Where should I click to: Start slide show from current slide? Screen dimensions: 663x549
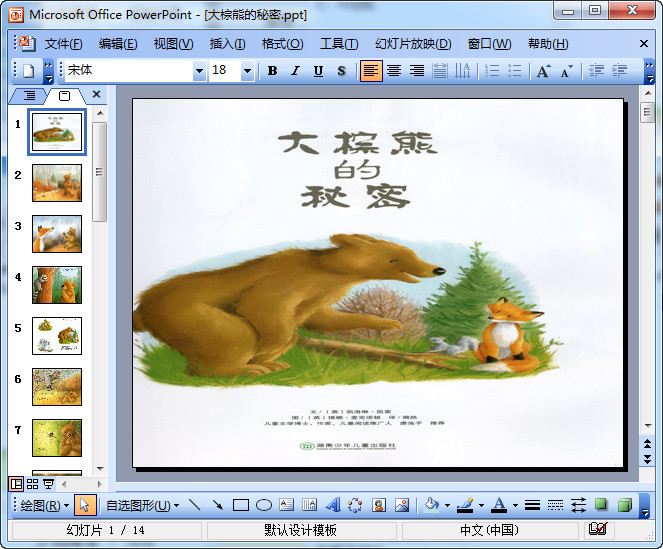click(x=49, y=484)
